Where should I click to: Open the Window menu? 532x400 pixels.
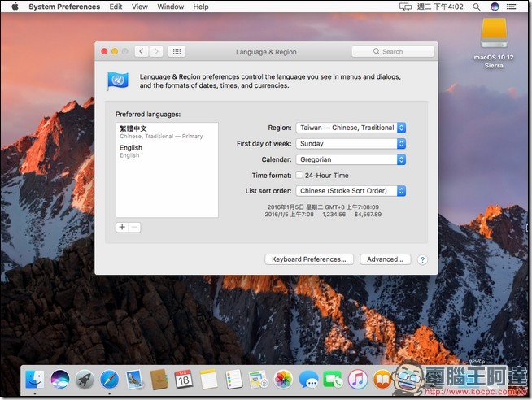170,7
